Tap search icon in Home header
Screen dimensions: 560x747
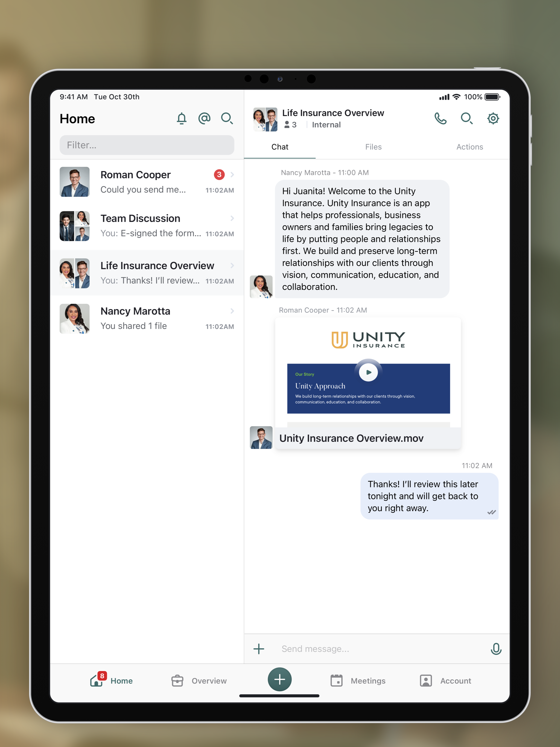pyautogui.click(x=227, y=119)
